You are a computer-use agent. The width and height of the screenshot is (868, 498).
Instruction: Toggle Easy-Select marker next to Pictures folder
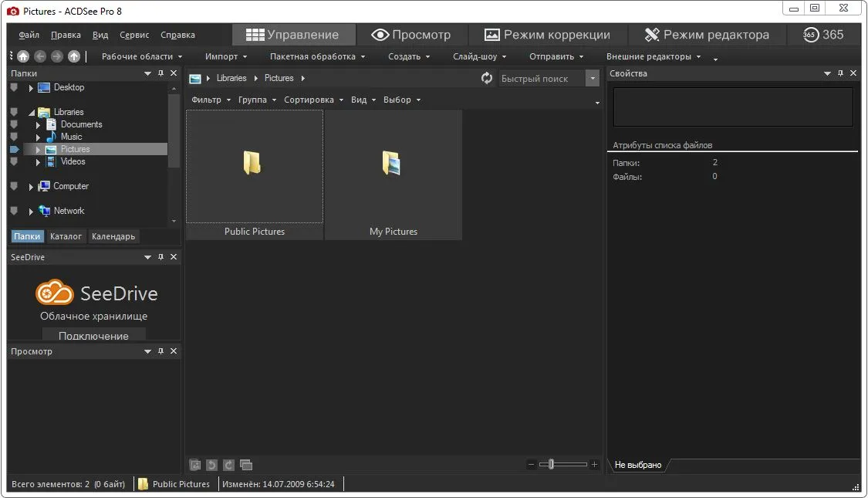click(15, 149)
